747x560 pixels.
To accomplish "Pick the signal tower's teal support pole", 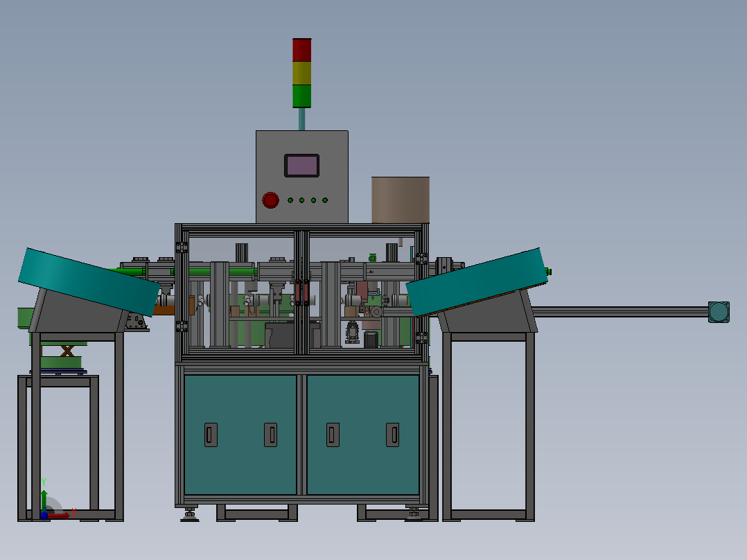I will pyautogui.click(x=301, y=119).
